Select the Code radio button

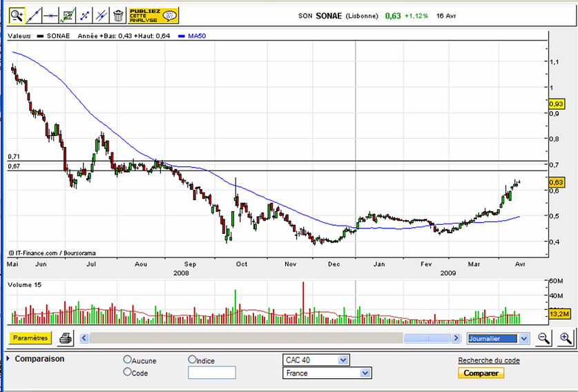pos(127,372)
